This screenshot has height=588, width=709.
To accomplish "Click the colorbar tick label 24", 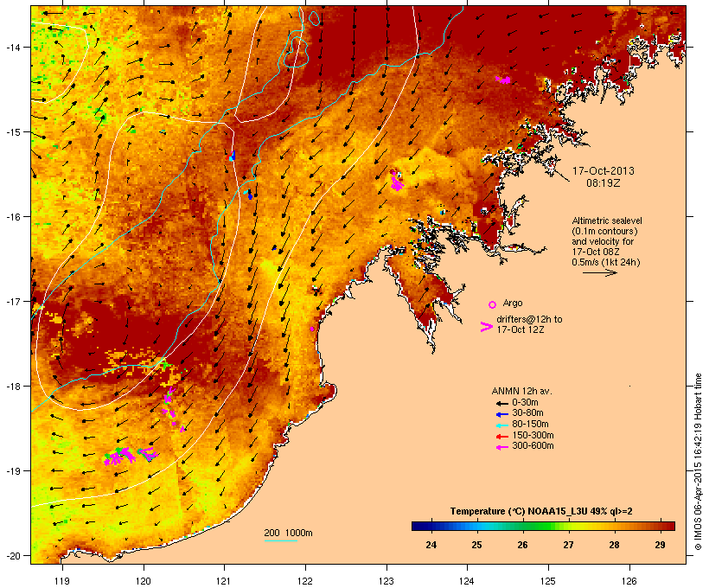I will click(x=431, y=545).
